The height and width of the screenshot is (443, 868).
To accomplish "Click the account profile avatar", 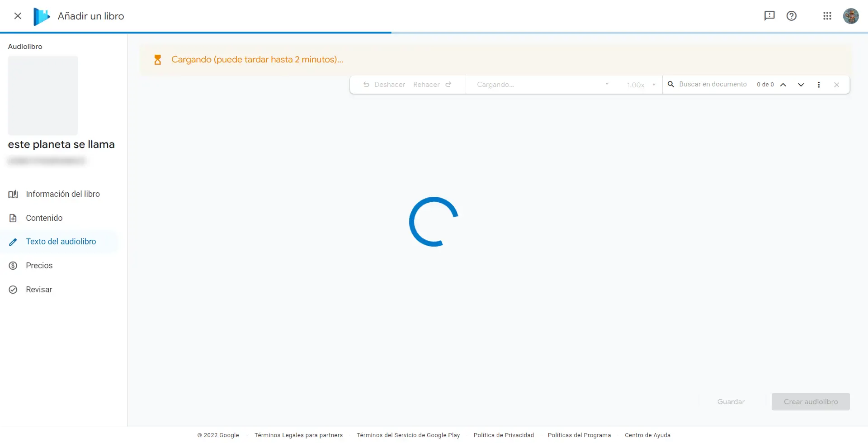I will (x=850, y=16).
